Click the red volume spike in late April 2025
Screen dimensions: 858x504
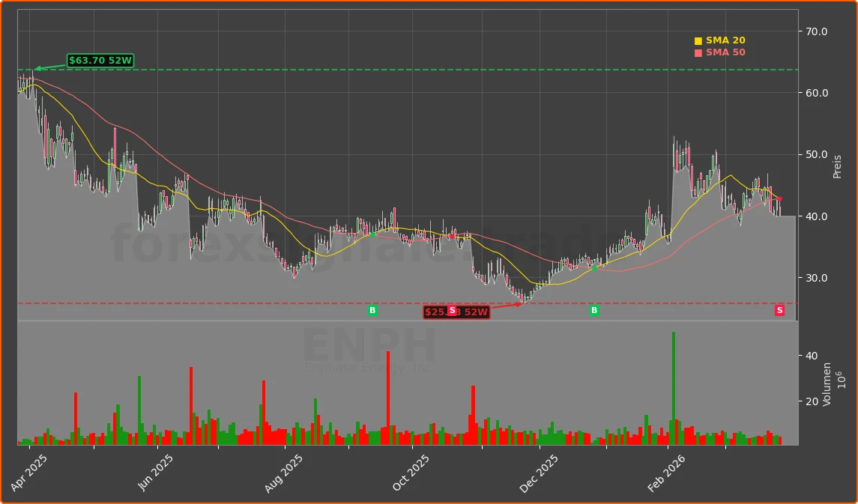coord(76,419)
